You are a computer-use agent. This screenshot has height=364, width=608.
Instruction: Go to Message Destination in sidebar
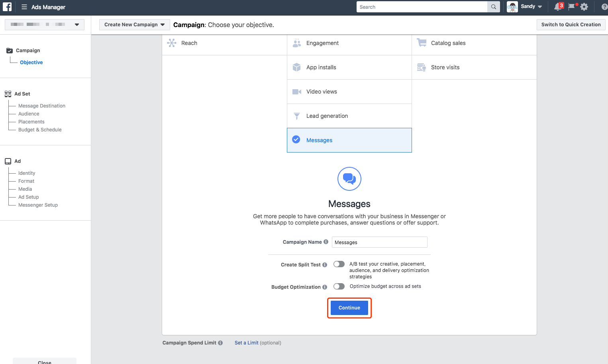[42, 106]
